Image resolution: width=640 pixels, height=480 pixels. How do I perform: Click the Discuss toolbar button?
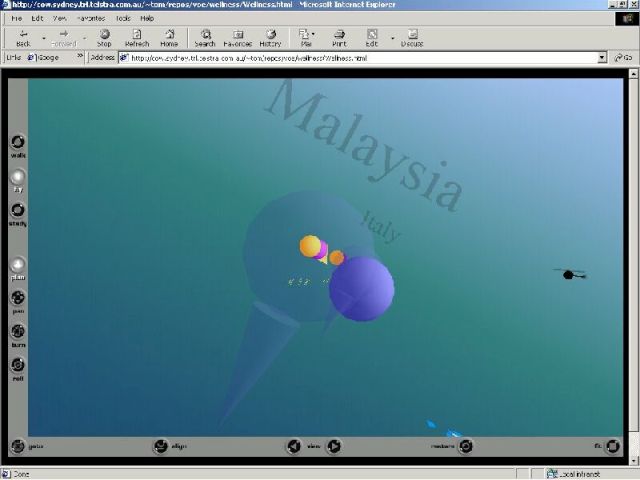pos(412,38)
